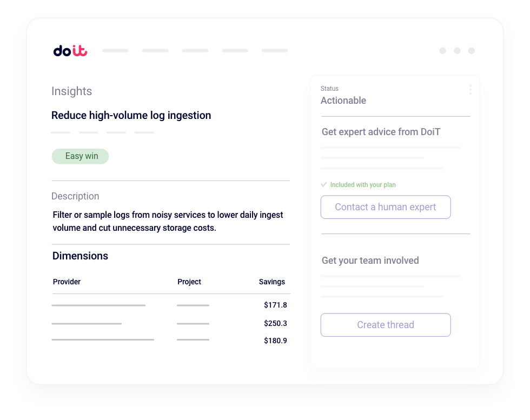Click the Insights breadcrumb heading
The width and height of the screenshot is (530, 420).
(x=72, y=91)
